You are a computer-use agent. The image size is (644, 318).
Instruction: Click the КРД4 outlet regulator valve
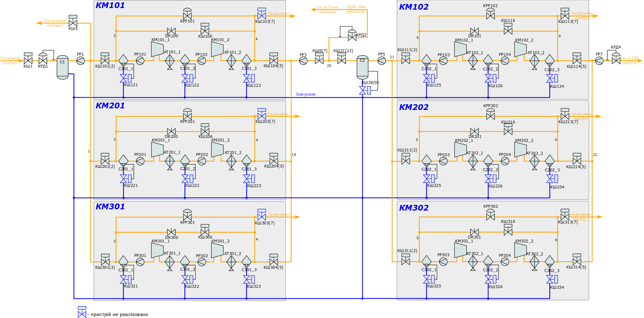[616, 60]
